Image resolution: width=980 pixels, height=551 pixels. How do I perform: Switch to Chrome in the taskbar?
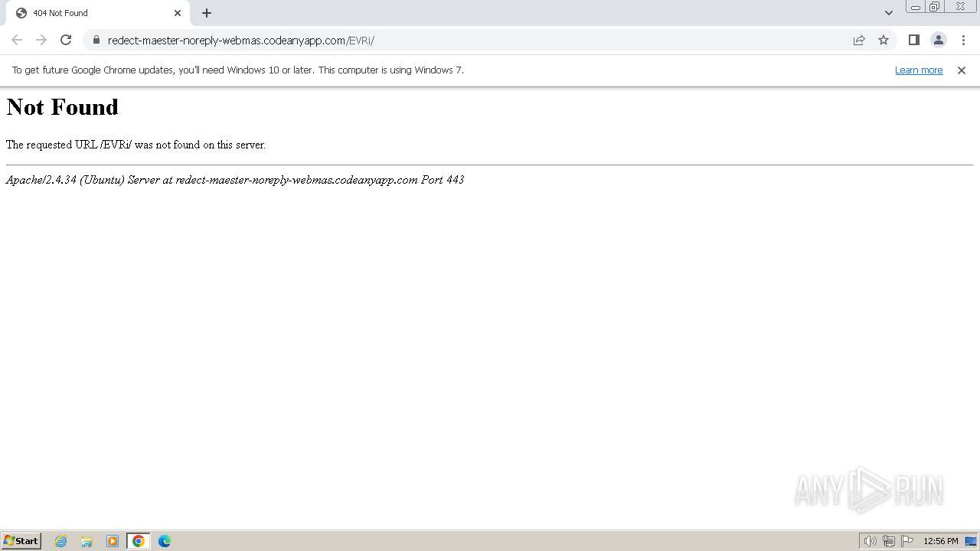[x=139, y=541]
